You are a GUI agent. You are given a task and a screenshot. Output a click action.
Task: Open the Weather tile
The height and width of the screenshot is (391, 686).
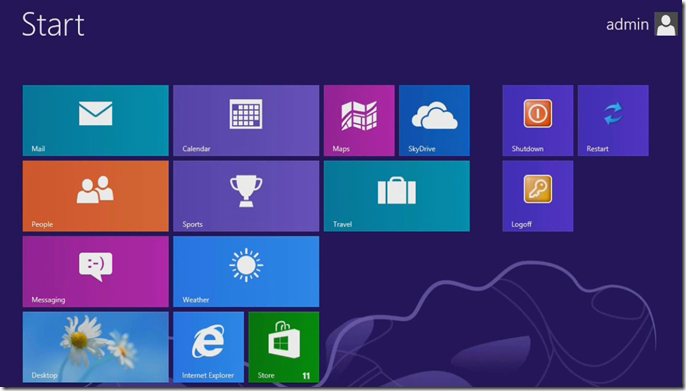[246, 272]
